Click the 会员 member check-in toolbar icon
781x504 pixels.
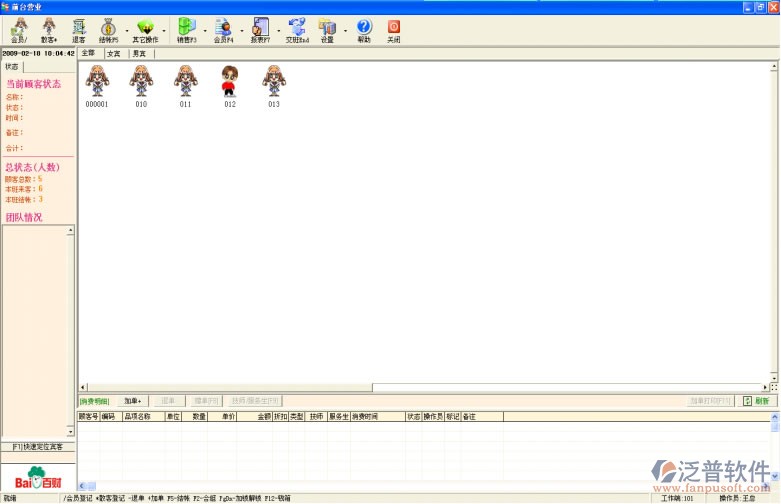pyautogui.click(x=18, y=30)
